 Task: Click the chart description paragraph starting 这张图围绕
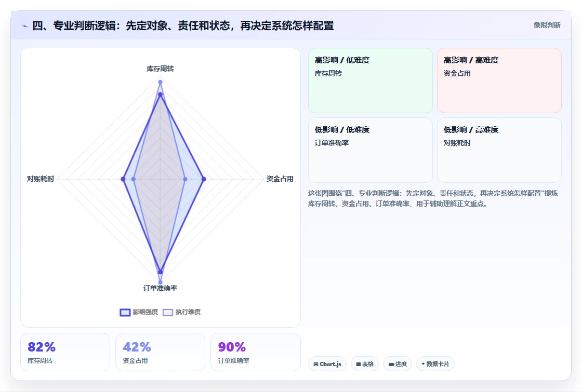point(433,198)
